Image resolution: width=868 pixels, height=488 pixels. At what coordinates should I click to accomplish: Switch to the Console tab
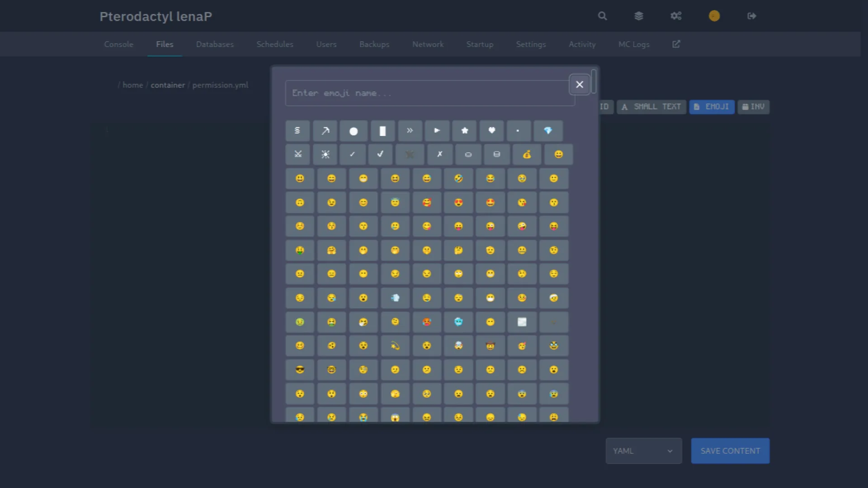coord(118,44)
